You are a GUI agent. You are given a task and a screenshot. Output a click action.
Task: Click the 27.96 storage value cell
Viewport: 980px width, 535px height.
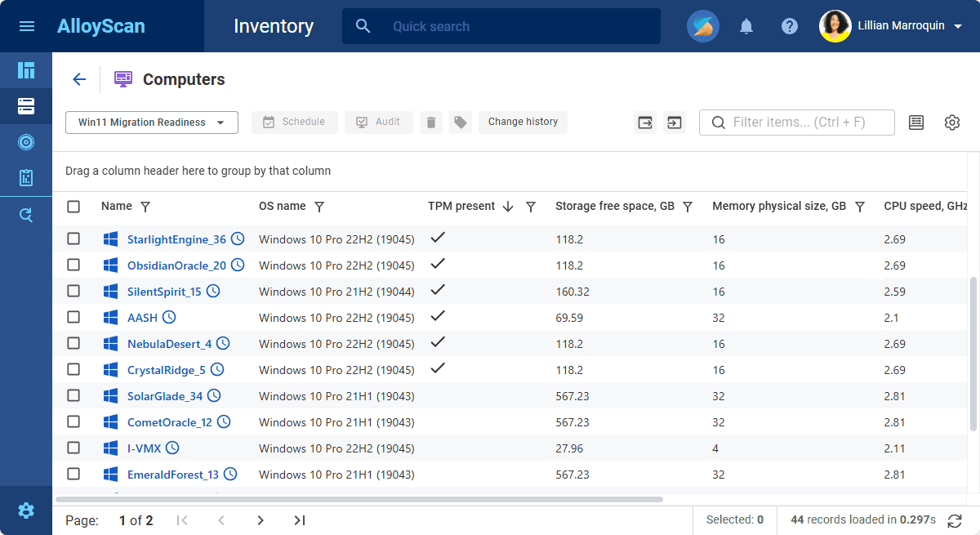click(x=569, y=448)
